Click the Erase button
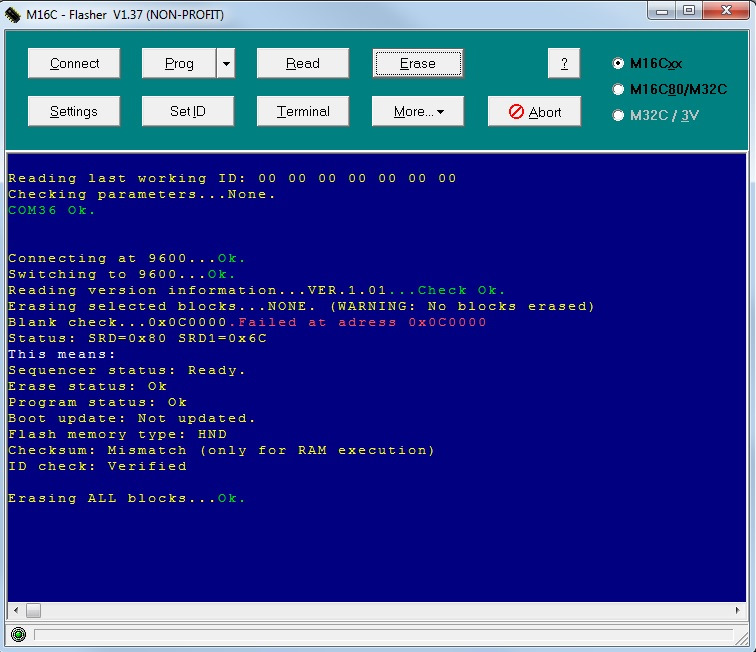The image size is (756, 652). pos(418,63)
